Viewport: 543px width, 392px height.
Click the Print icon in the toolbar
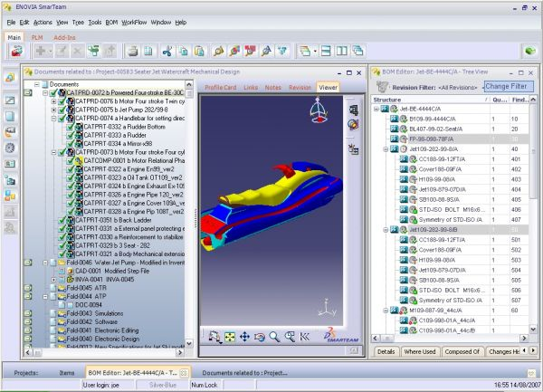point(133,52)
